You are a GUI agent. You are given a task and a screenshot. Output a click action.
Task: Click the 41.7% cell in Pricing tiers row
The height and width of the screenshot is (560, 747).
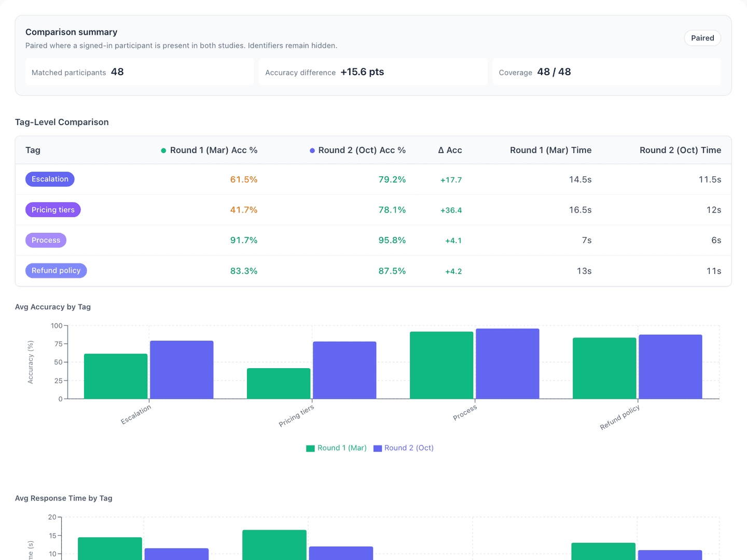[244, 210]
